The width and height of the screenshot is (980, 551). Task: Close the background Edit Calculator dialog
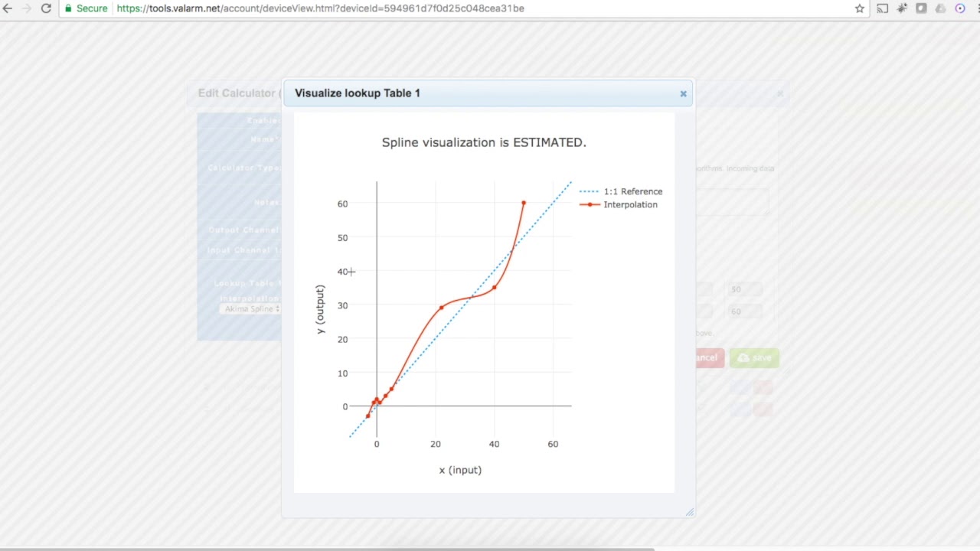point(779,93)
